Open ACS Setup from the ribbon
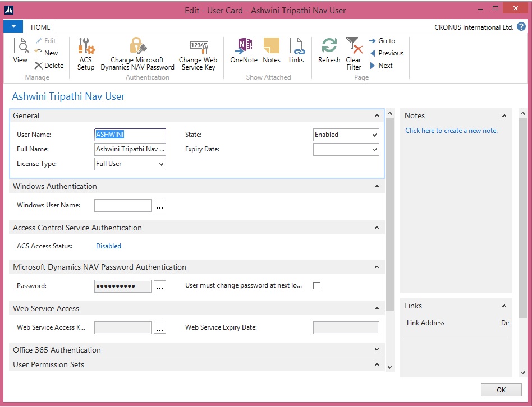This screenshot has height=407, width=532. (86, 54)
